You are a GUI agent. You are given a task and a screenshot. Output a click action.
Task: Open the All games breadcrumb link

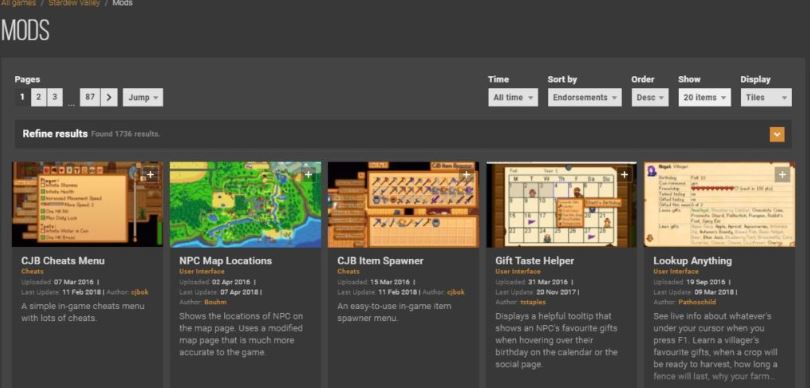(19, 3)
